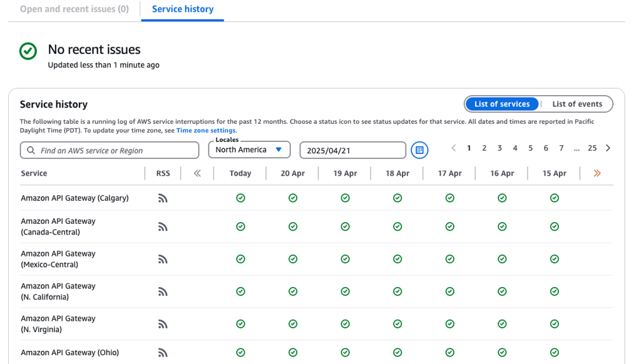Click the Amazon API Gateway (Ohio) service name
The image size is (641, 364).
[x=70, y=353]
